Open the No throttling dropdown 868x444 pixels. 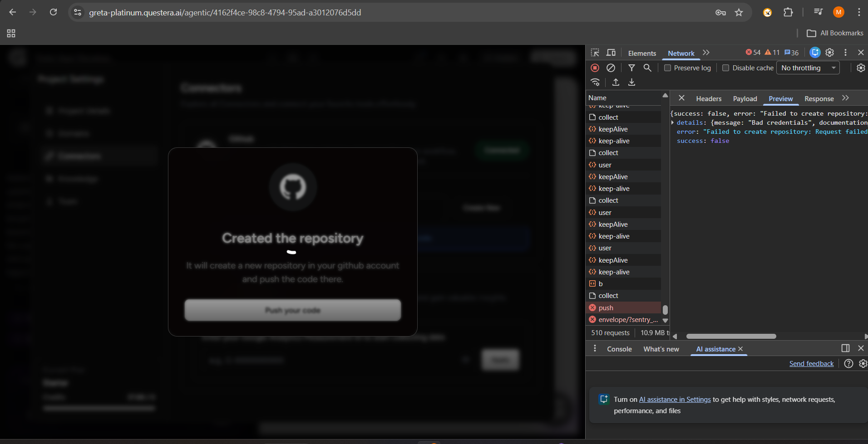click(808, 68)
